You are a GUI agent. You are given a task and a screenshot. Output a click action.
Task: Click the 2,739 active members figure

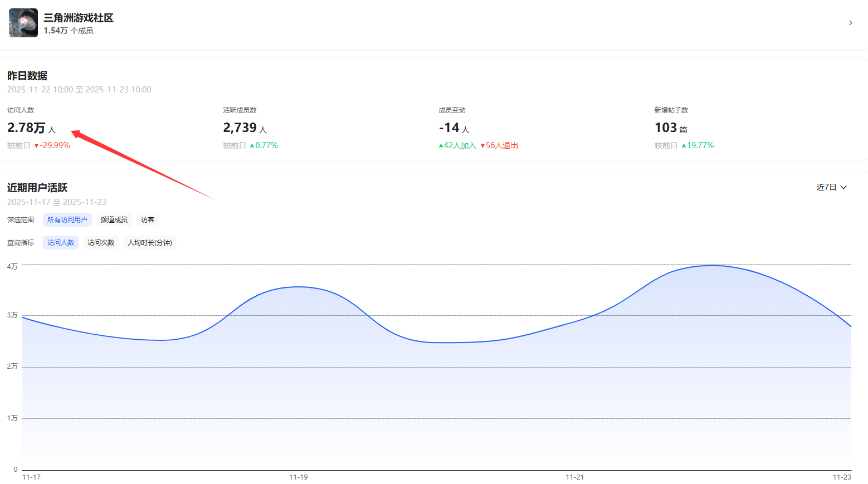[x=240, y=128]
